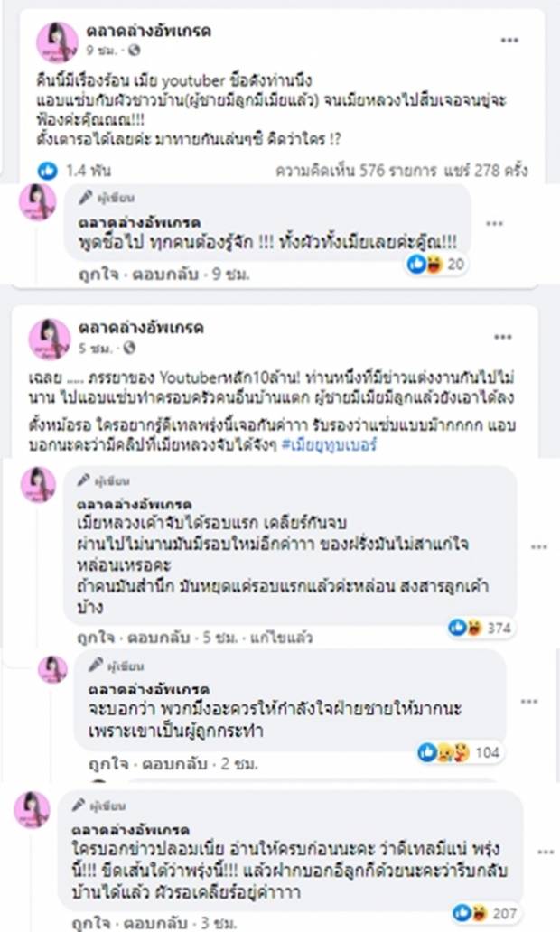Open the three-dot menu on the first post
This screenshot has width=560, height=932.
click(x=510, y=39)
